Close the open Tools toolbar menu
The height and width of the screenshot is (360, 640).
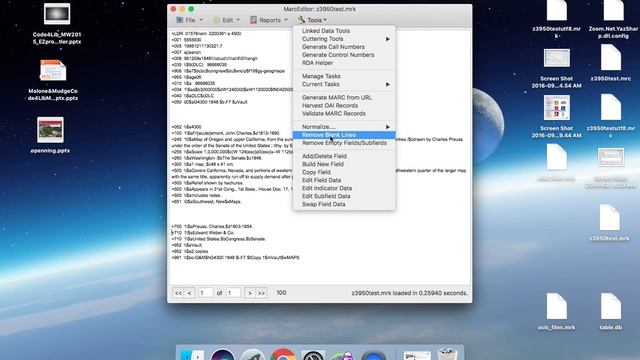point(312,20)
